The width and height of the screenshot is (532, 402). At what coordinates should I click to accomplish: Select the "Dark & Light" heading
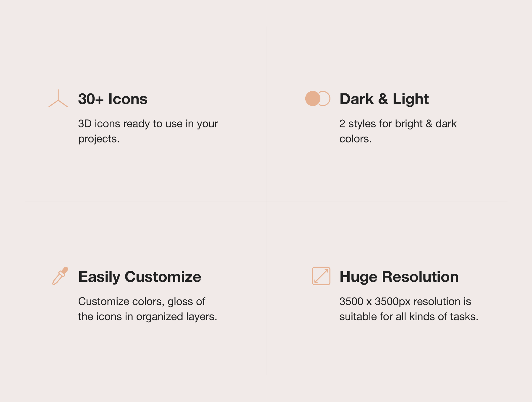click(384, 99)
